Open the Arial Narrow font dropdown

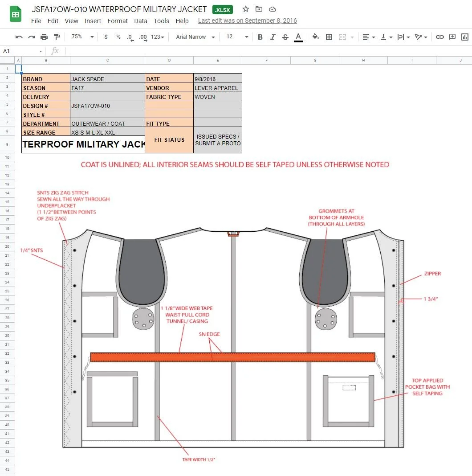tap(195, 37)
